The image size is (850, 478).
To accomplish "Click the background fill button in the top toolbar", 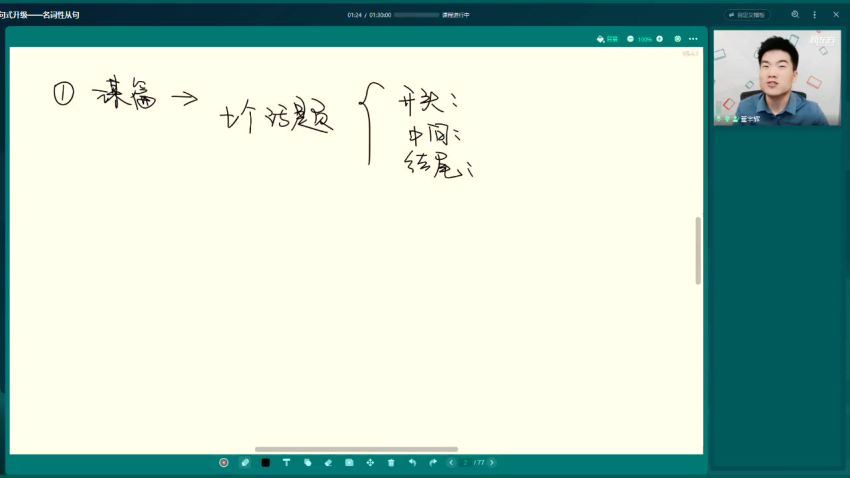I will (x=607, y=39).
